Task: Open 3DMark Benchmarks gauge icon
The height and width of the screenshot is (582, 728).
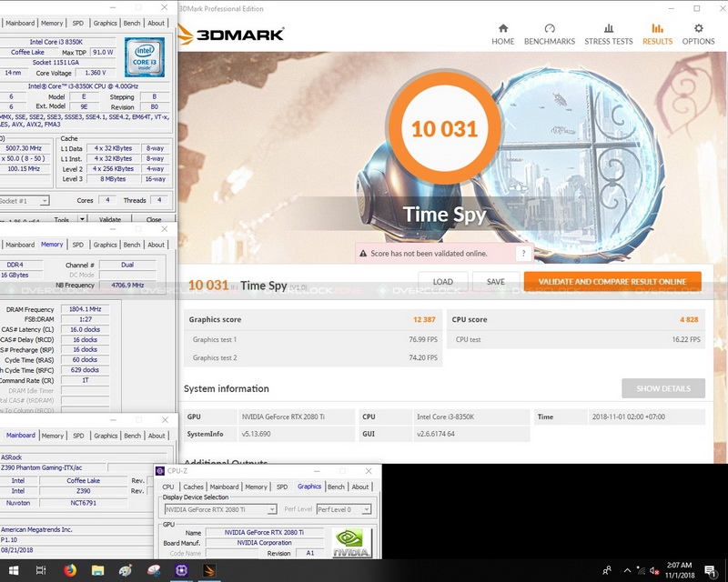Action: click(x=550, y=28)
